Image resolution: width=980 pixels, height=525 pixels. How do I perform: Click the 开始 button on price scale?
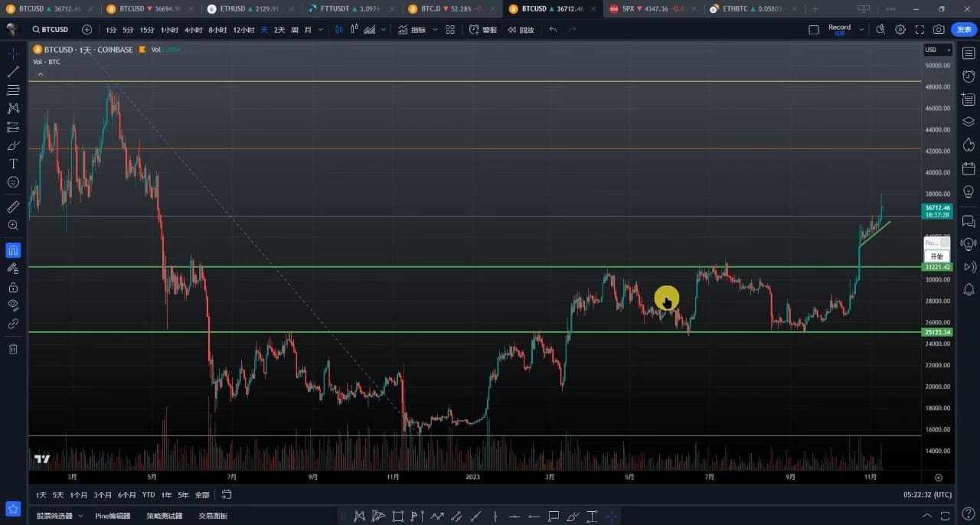(937, 256)
